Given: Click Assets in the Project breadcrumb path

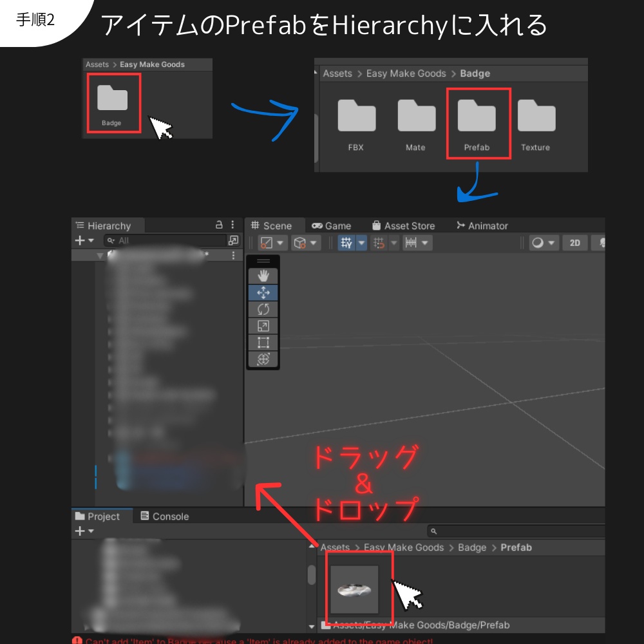Looking at the screenshot, I should point(335,547).
